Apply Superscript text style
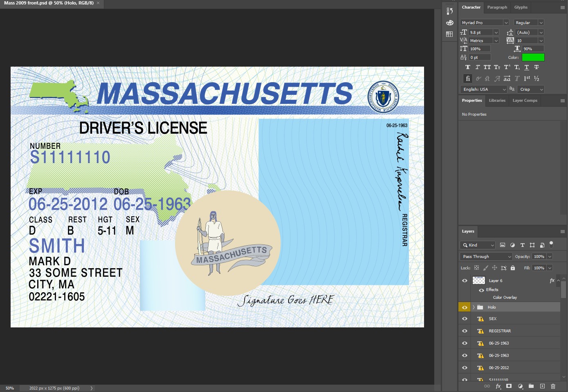Viewport: 568px width, 392px height. coord(507,67)
